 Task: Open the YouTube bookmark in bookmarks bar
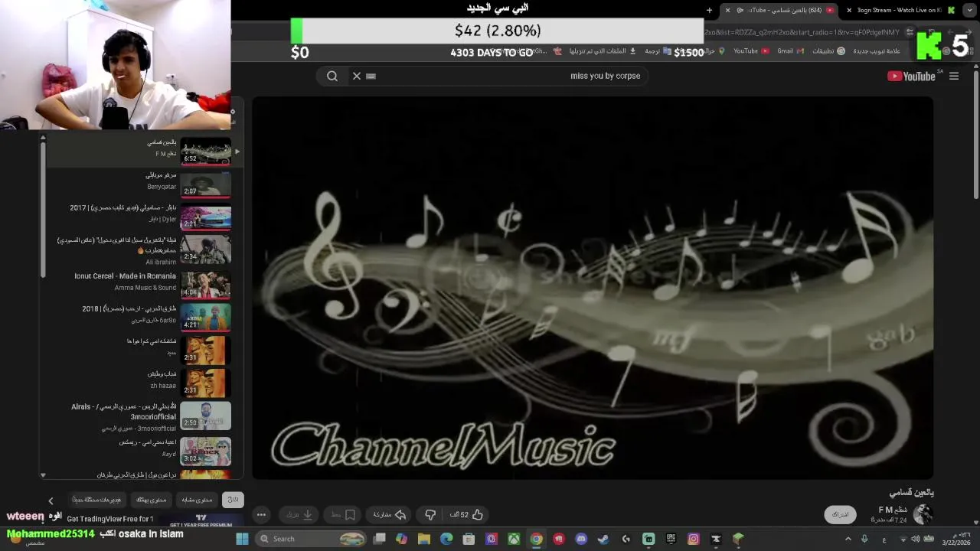tap(750, 51)
